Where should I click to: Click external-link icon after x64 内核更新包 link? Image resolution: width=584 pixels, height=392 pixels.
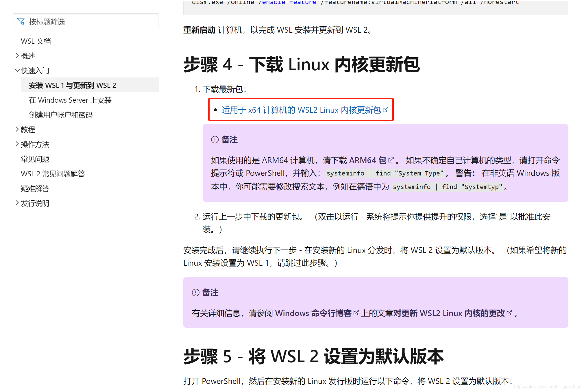click(385, 110)
